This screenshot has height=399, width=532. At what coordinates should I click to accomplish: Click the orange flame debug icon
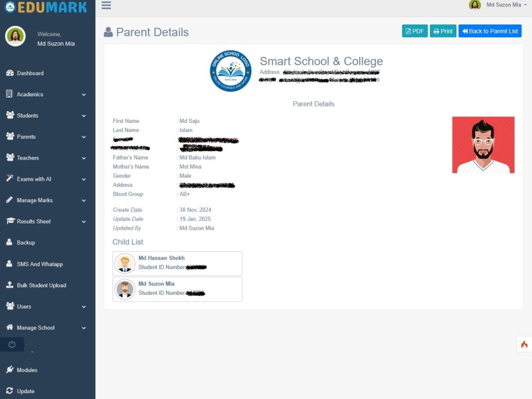coord(524,345)
